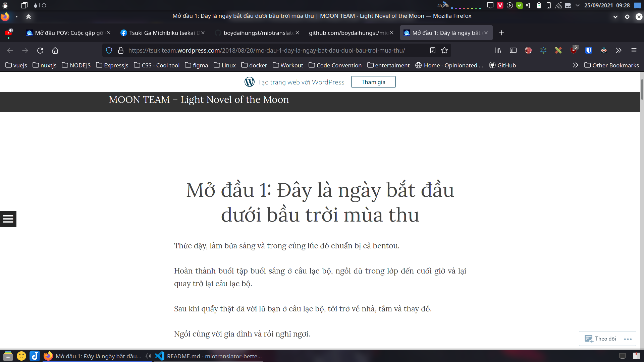Mute the speaker in the system tray

tap(528, 5)
